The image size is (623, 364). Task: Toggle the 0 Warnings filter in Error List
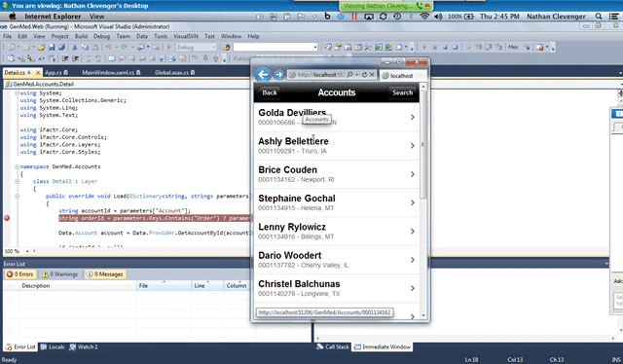coord(60,274)
